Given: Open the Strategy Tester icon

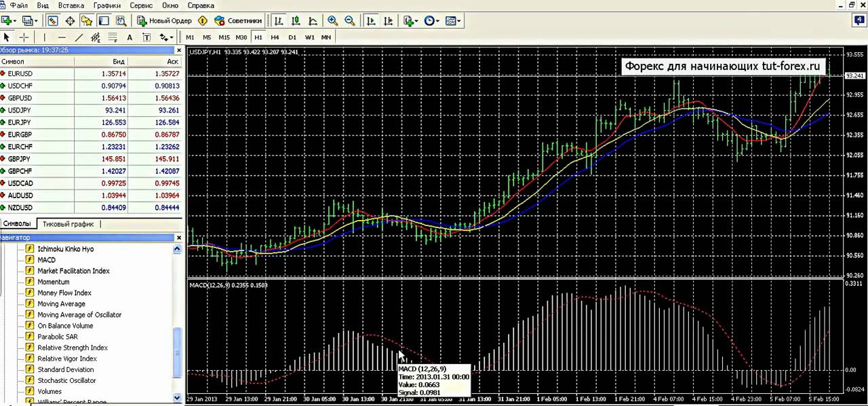Looking at the screenshot, I should click(x=121, y=20).
